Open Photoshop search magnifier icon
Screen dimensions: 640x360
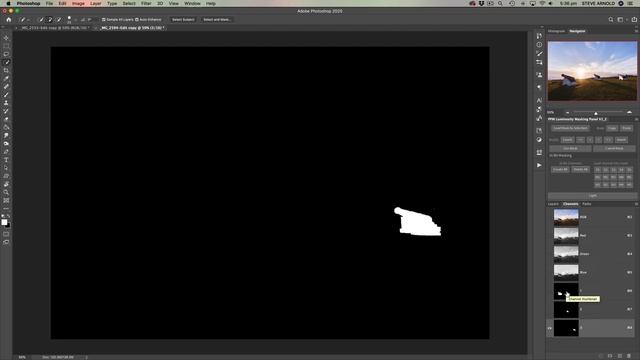[x=611, y=20]
